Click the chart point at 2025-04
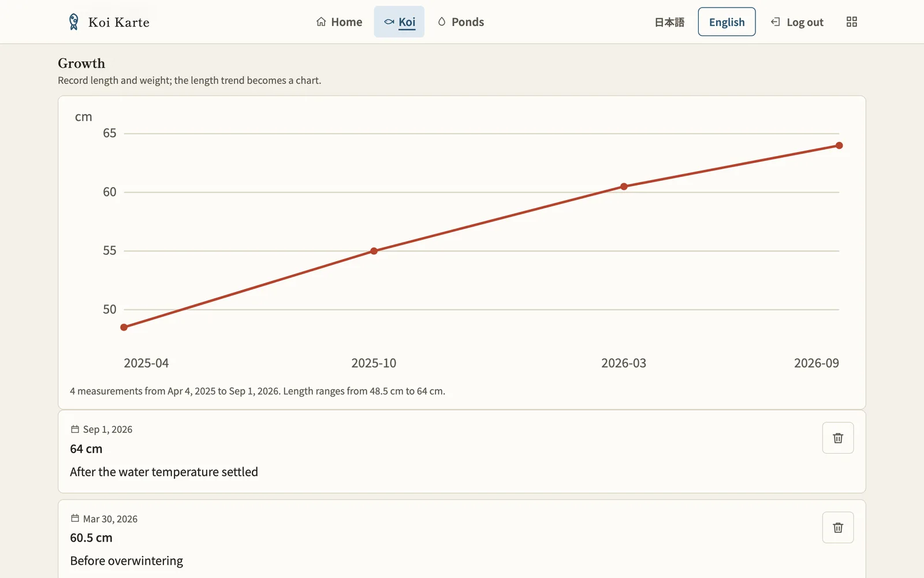 coord(124,327)
